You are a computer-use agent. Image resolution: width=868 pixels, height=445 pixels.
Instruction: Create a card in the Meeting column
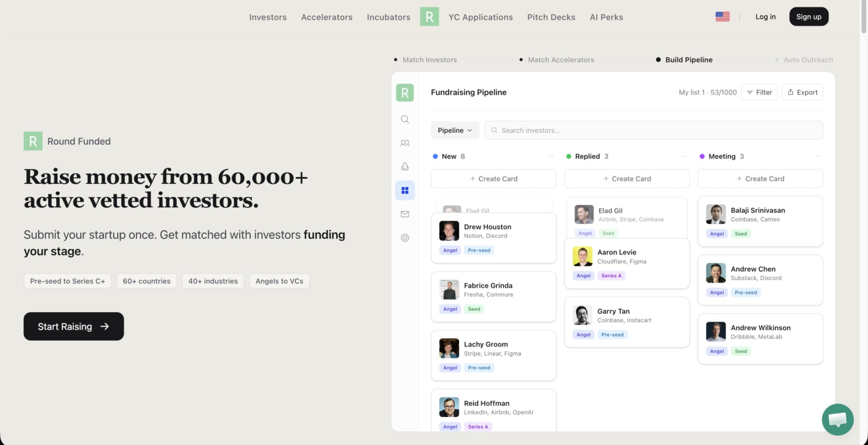tap(760, 179)
